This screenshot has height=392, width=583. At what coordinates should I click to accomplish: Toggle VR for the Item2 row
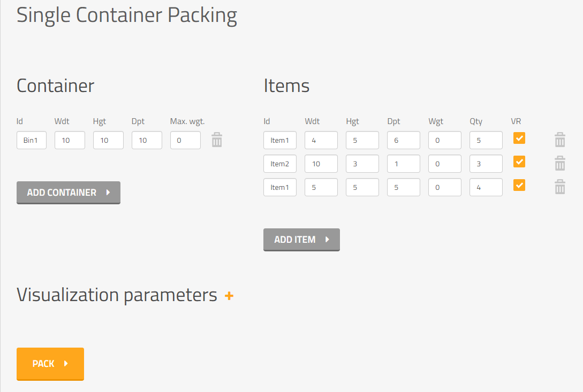(x=519, y=162)
